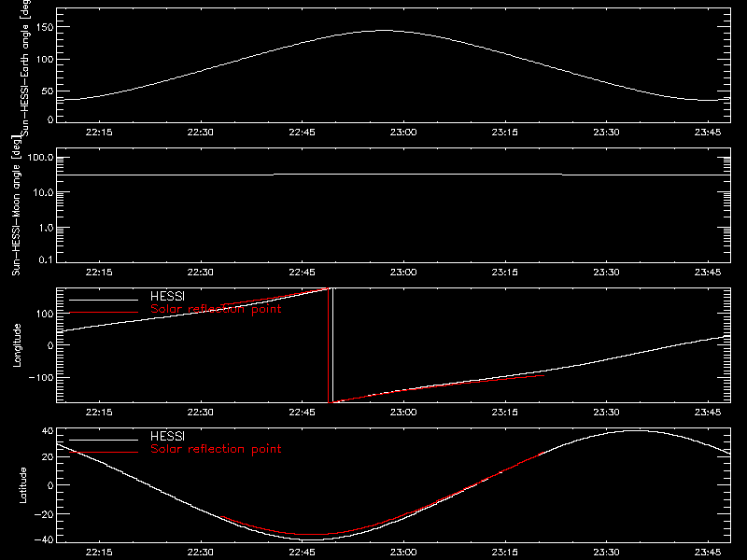Click 22:45 under the Earth angle plot
The height and width of the screenshot is (560, 747).
point(302,133)
